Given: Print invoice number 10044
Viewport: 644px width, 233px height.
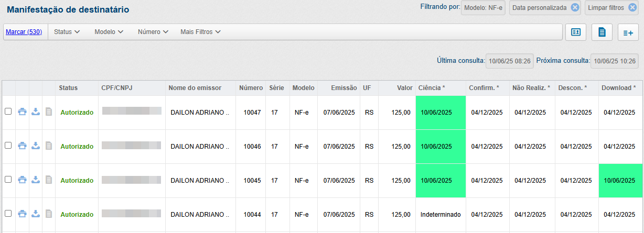Looking at the screenshot, I should [x=22, y=214].
